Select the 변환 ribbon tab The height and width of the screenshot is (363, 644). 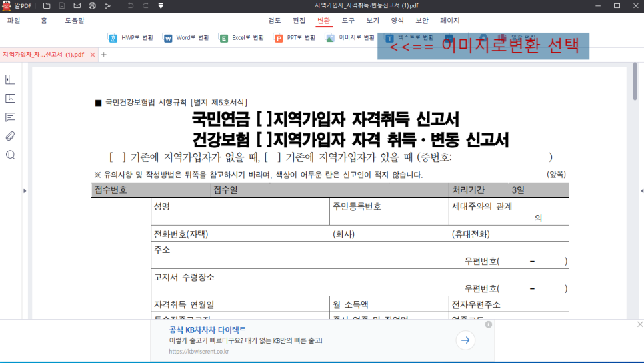323,21
